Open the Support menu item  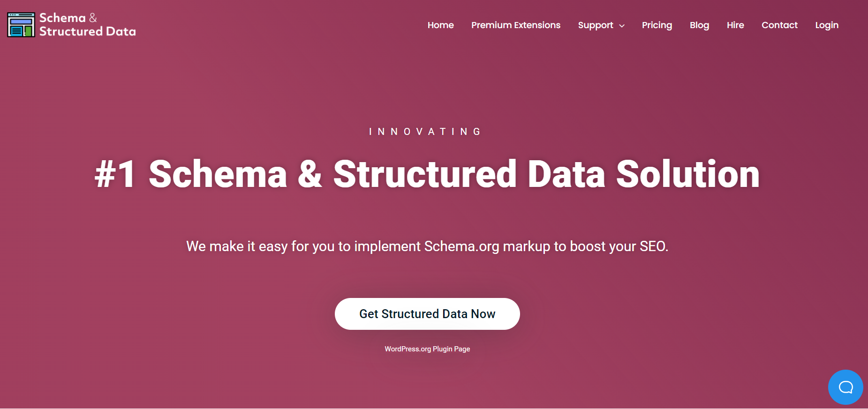[x=596, y=25]
